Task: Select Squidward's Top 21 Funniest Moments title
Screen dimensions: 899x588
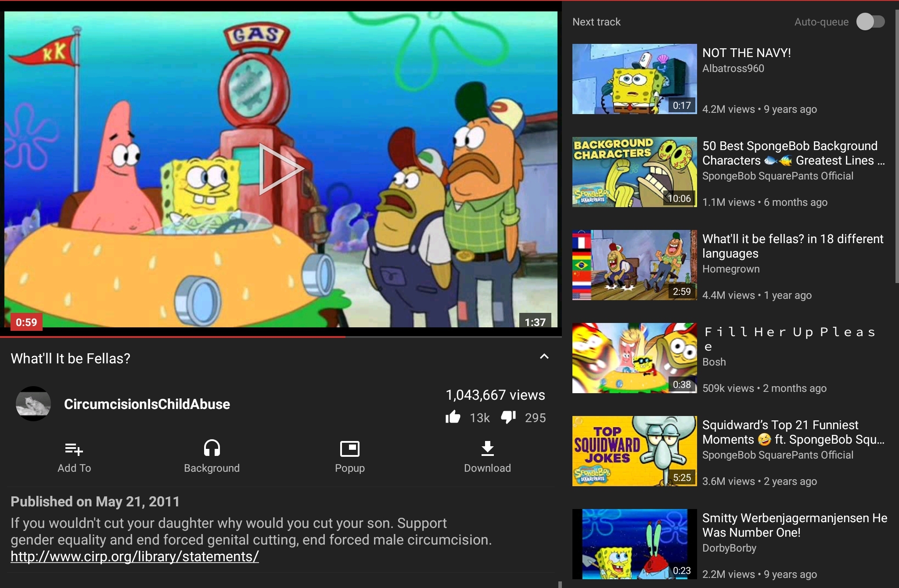Action: (x=794, y=432)
